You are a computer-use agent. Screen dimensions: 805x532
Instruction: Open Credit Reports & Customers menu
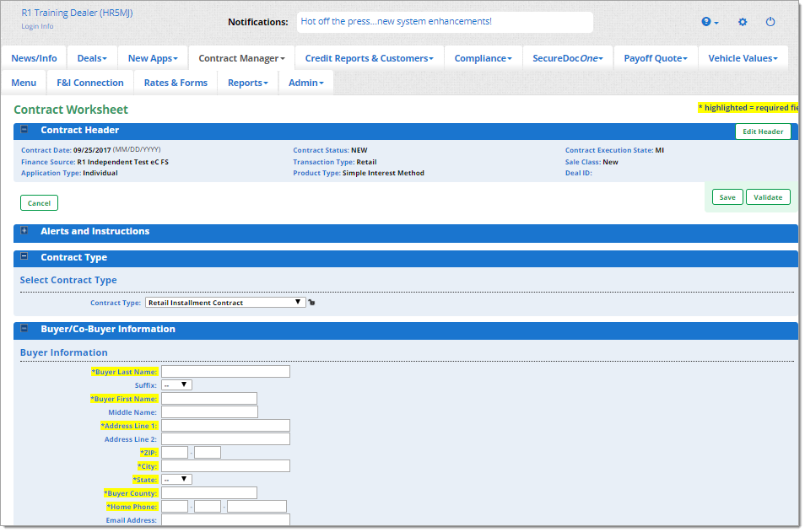point(369,58)
